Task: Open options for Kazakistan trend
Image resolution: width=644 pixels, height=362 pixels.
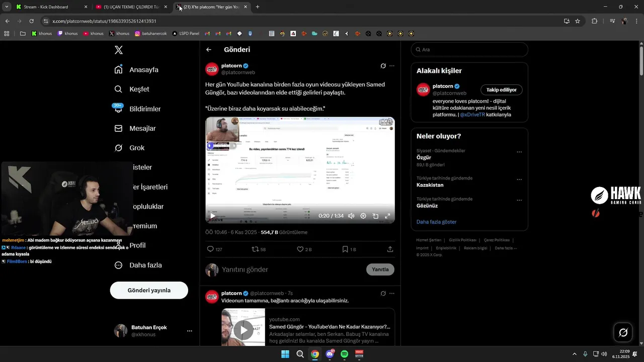Action: pyautogui.click(x=519, y=179)
